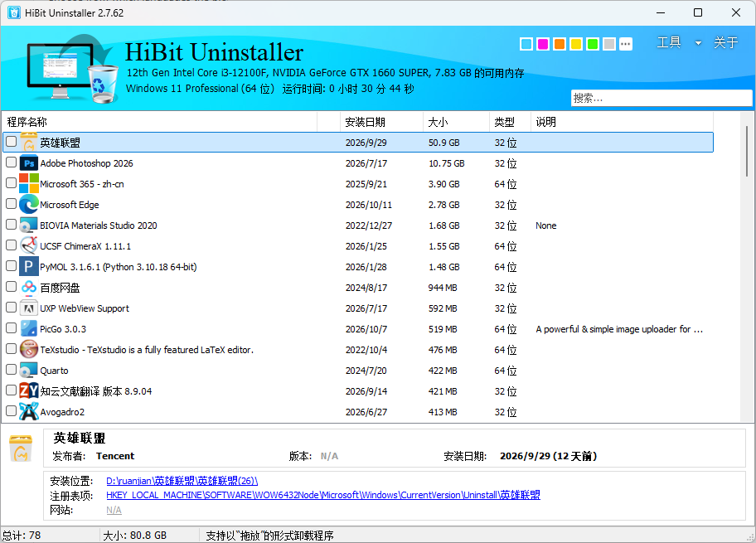This screenshot has width=756, height=543.
Task: Tick the UCSF ChimeraX 1.11.1 checkbox
Action: [x=11, y=245]
